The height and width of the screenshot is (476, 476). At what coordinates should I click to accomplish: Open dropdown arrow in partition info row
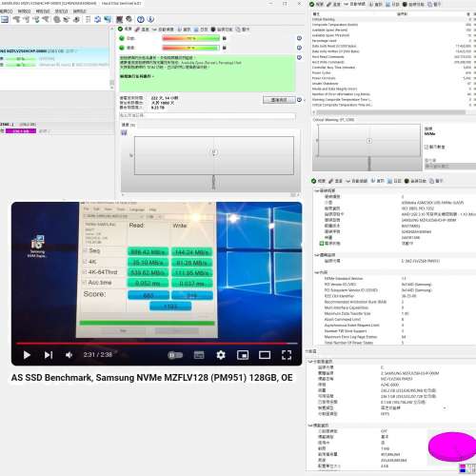[x=445, y=408]
